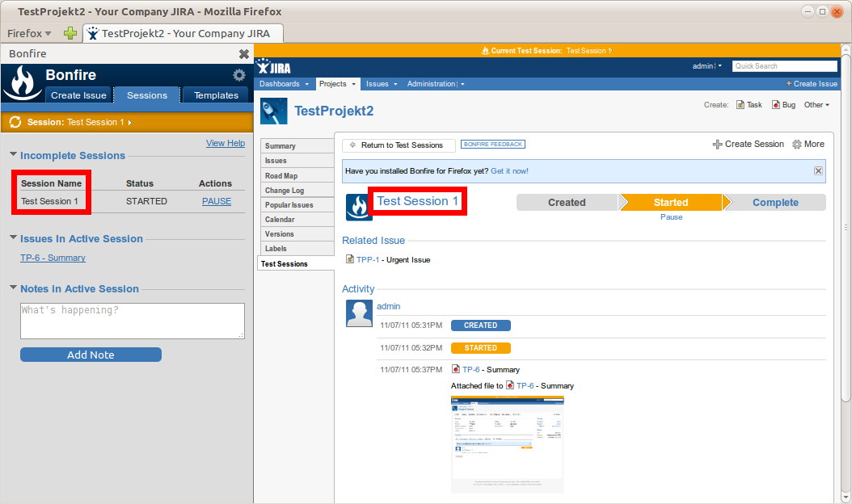
Task: Click the tab favicon for TestProjekt2
Action: [93, 33]
